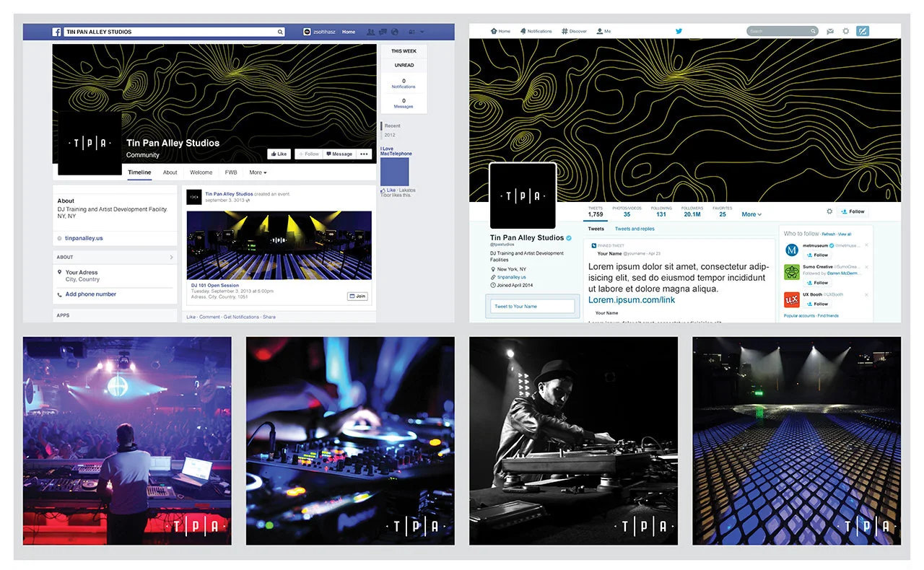
Task: Like the Tin Pan Alley Studios page
Action: (279, 154)
